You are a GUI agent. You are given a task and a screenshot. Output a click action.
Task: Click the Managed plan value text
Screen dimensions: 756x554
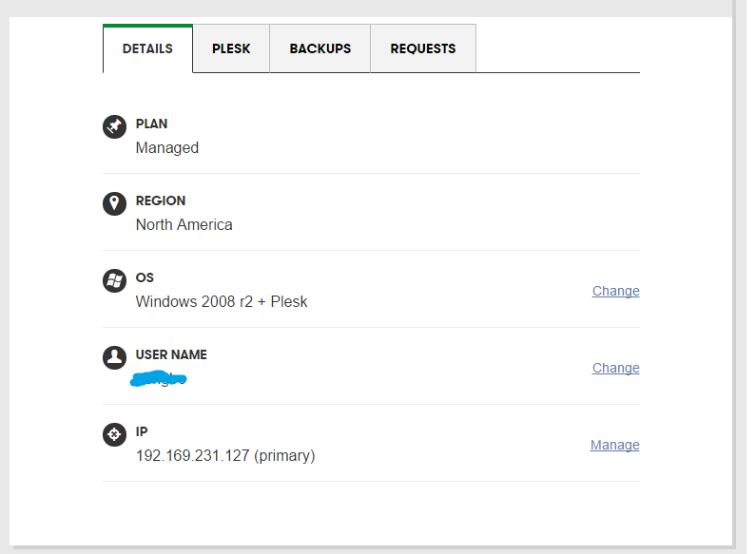[x=166, y=147]
